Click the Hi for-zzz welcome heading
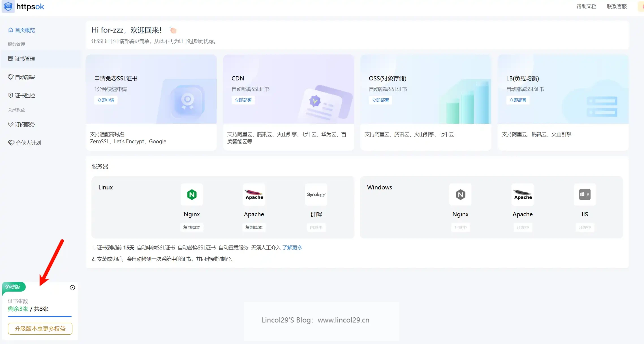Image resolution: width=644 pixels, height=344 pixels. tap(127, 30)
